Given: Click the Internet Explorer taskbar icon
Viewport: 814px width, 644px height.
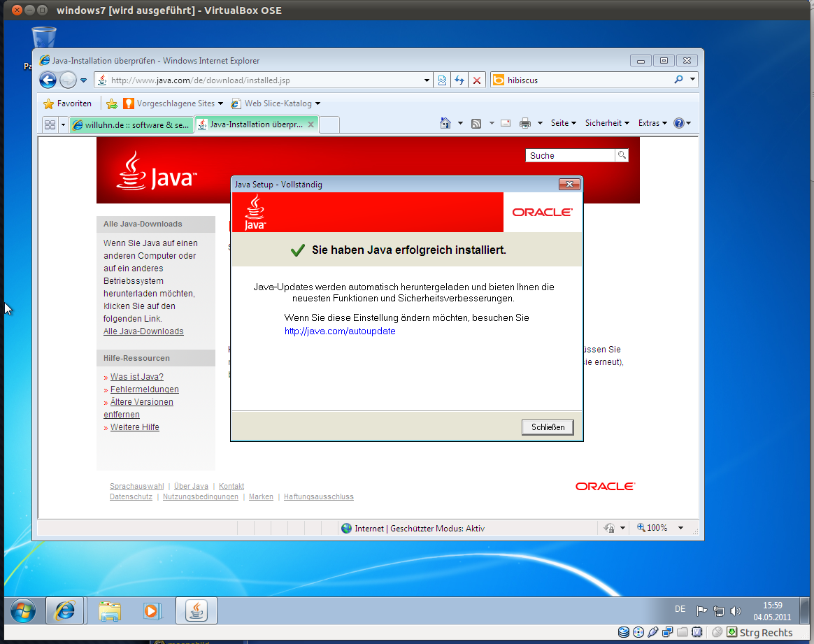Looking at the screenshot, I should click(x=65, y=611).
